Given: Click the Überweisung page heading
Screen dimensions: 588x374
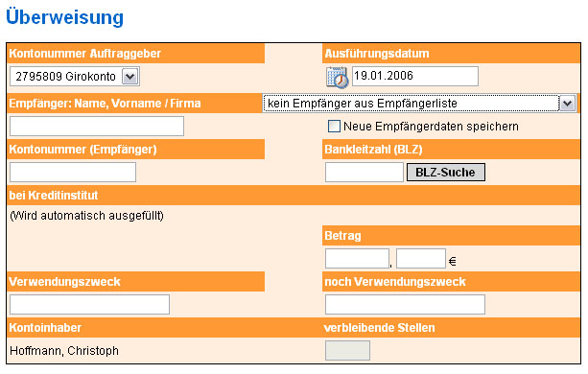Looking at the screenshot, I should pos(64,17).
